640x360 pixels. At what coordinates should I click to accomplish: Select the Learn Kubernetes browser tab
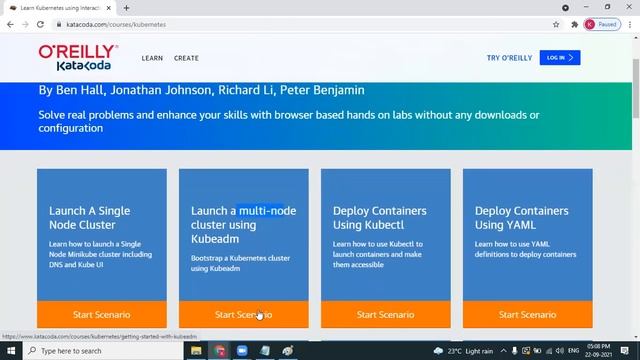[59, 8]
